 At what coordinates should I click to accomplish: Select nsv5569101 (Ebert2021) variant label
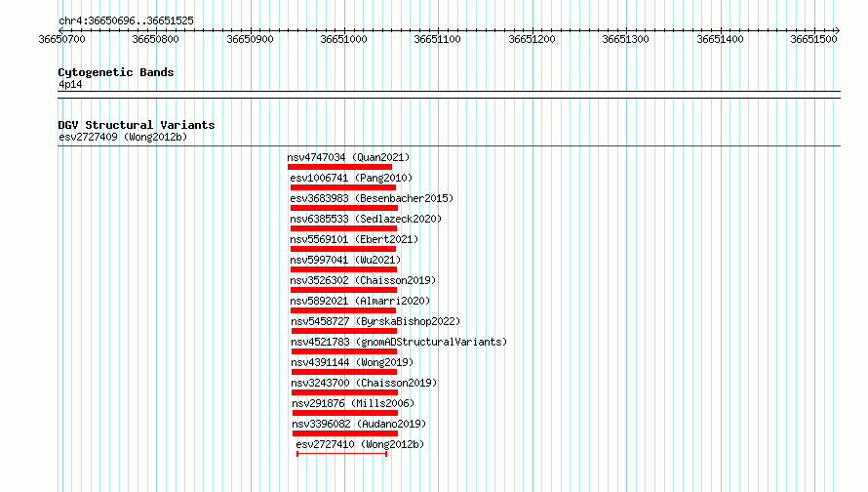pos(354,239)
